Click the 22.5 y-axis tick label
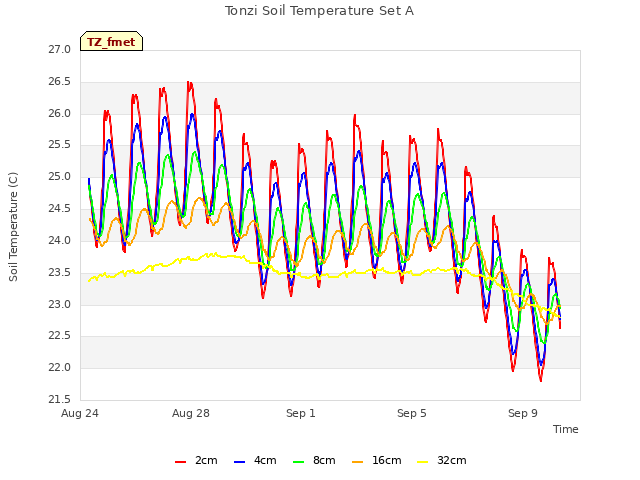Viewport: 640px width, 480px height. point(60,336)
